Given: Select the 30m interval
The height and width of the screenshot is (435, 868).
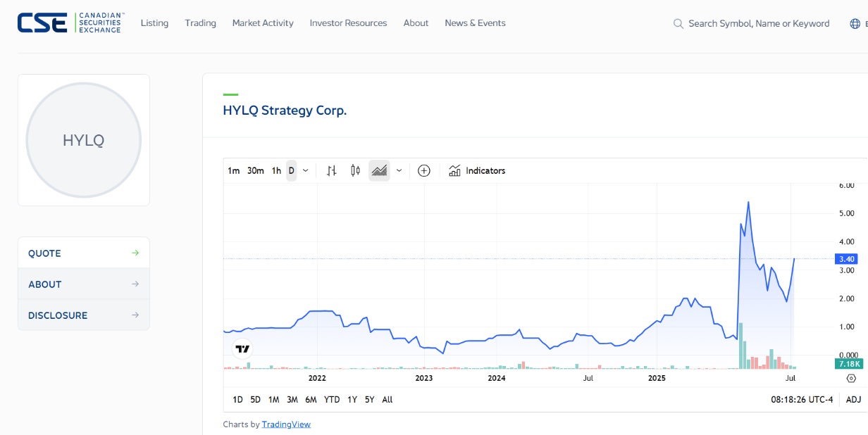Looking at the screenshot, I should click(256, 170).
